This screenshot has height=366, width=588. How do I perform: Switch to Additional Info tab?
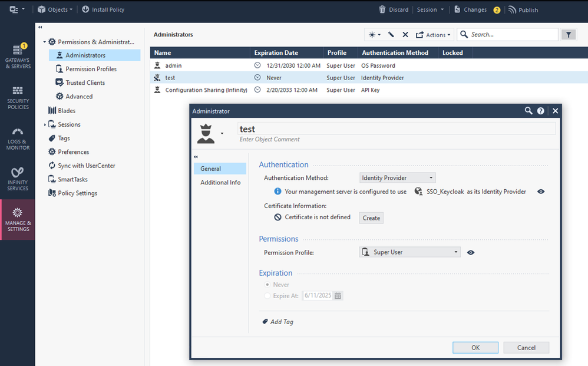point(220,183)
